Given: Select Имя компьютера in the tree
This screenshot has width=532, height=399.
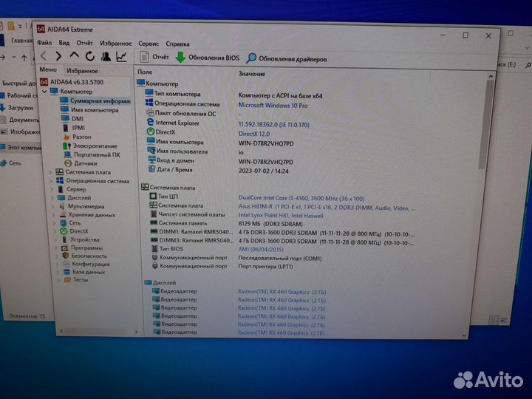Looking at the screenshot, I should click(90, 110).
